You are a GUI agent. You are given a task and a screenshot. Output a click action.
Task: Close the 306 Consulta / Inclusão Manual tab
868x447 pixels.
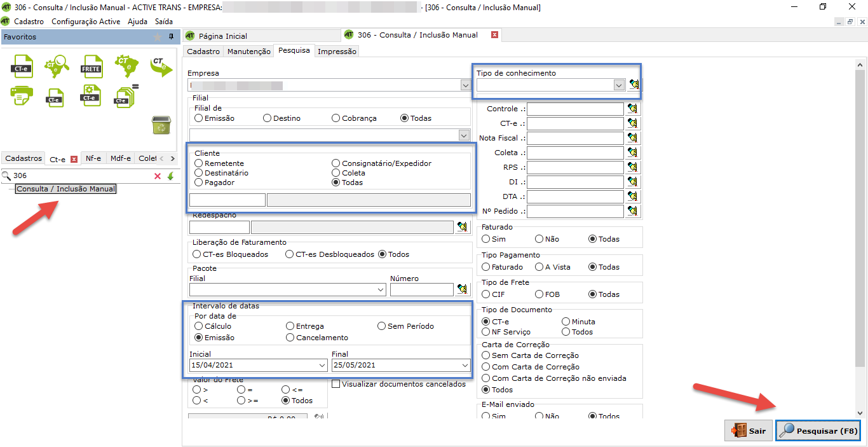[x=494, y=35]
